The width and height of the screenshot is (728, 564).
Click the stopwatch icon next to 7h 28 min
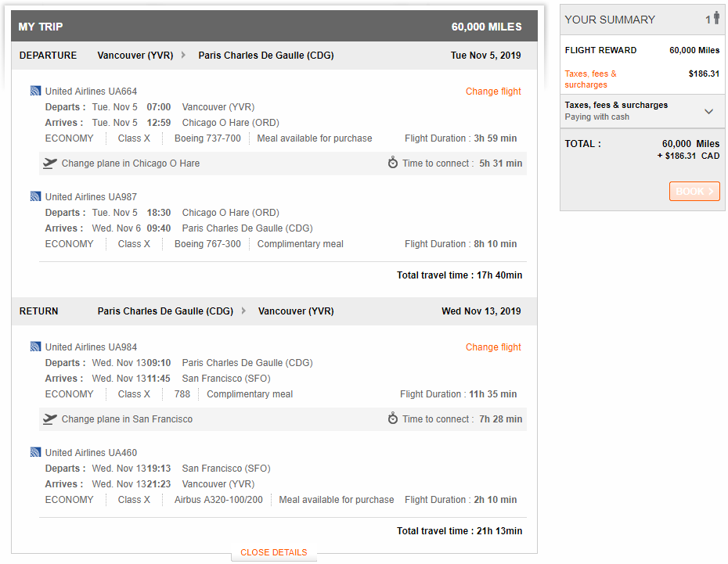coord(393,419)
